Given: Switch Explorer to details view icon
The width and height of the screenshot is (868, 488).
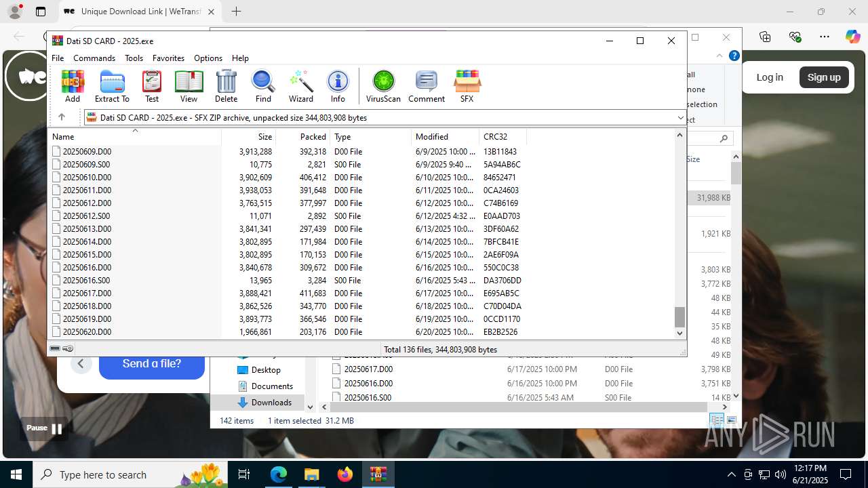Looking at the screenshot, I should [717, 421].
